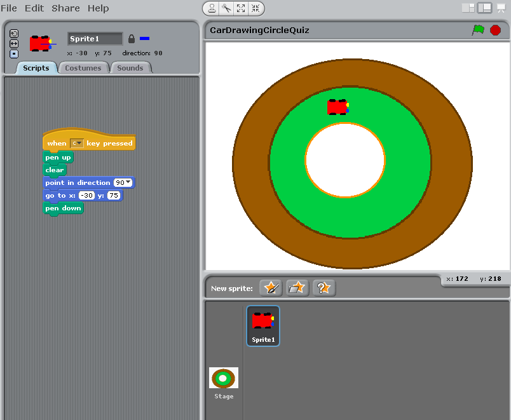Choose new sprite from file
The image size is (511, 420).
pos(297,288)
